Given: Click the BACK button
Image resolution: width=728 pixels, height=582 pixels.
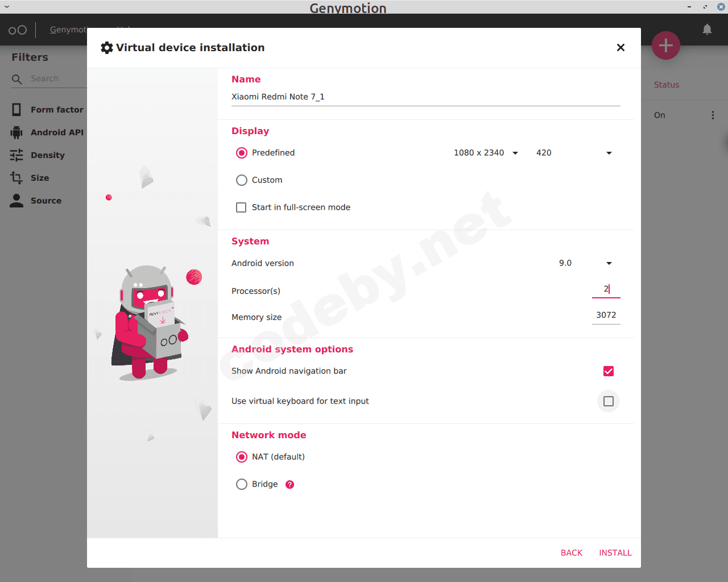Looking at the screenshot, I should point(572,553).
